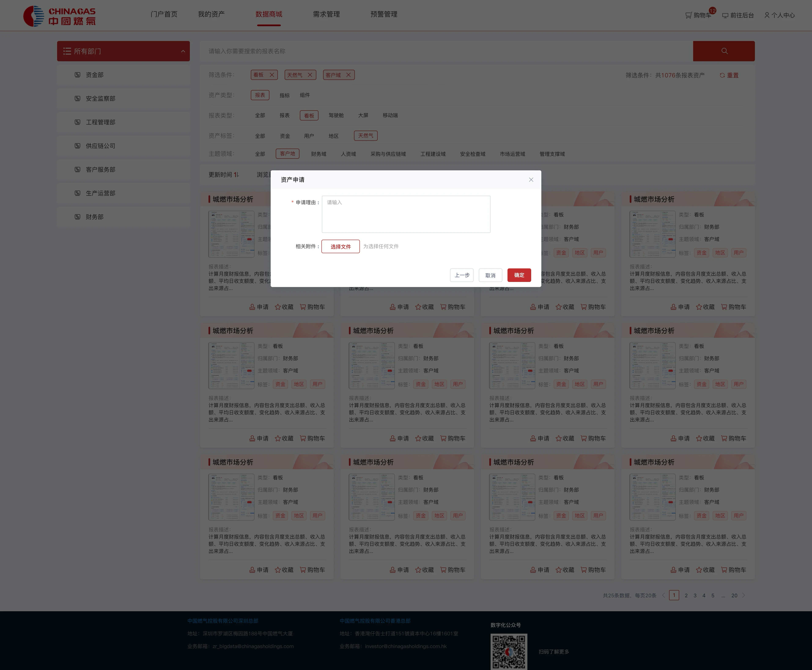Sort by 更新时间 arrow
The height and width of the screenshot is (670, 812).
click(x=237, y=174)
